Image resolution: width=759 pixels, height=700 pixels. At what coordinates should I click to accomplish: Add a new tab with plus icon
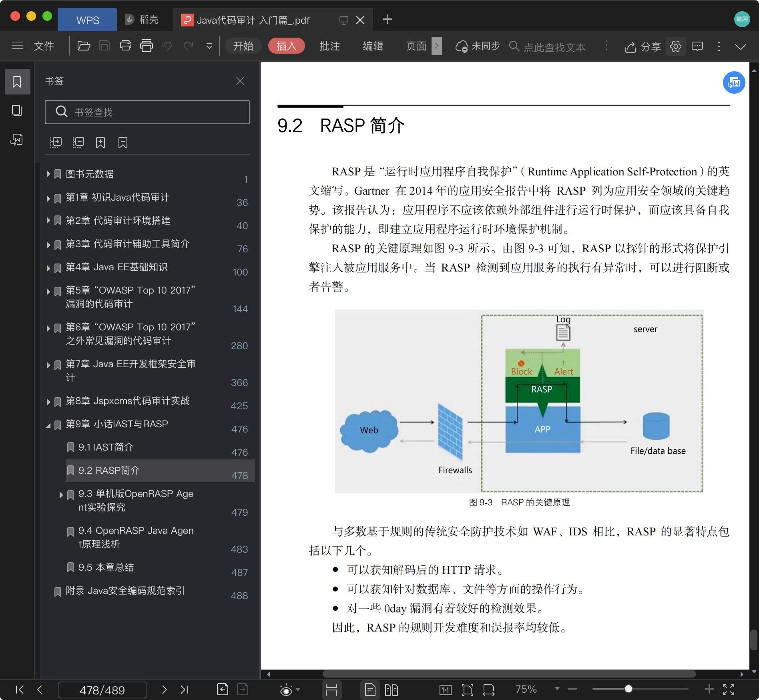pyautogui.click(x=387, y=19)
